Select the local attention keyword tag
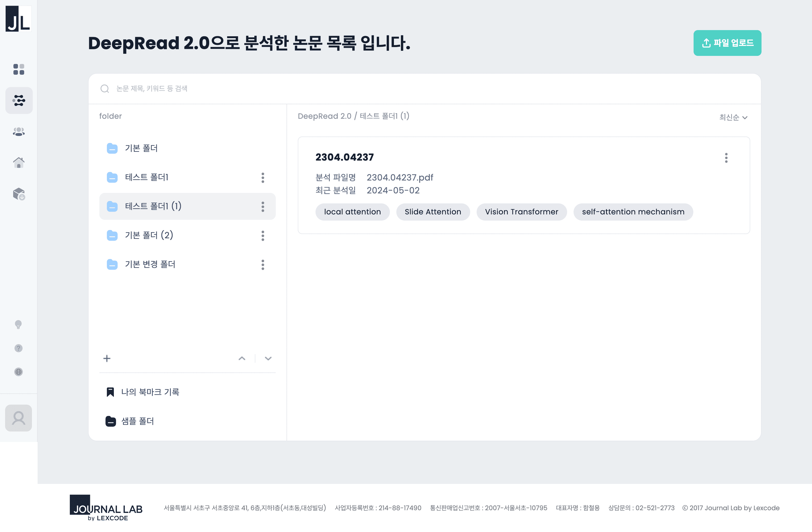The width and height of the screenshot is (812, 532). (353, 212)
